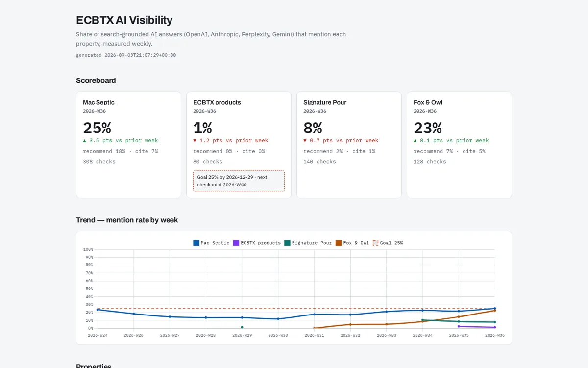Click '80 checks' in ECBTX products card
This screenshot has width=588, height=368.
coord(208,162)
